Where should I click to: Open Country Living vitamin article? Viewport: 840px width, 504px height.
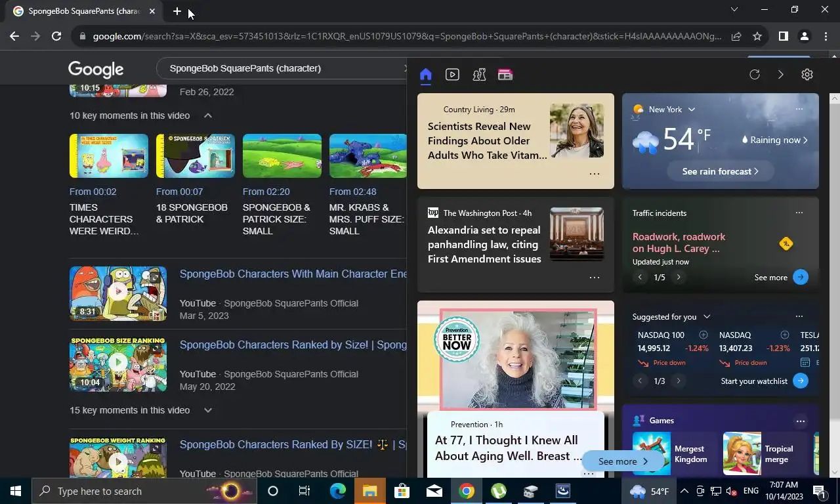coord(486,140)
